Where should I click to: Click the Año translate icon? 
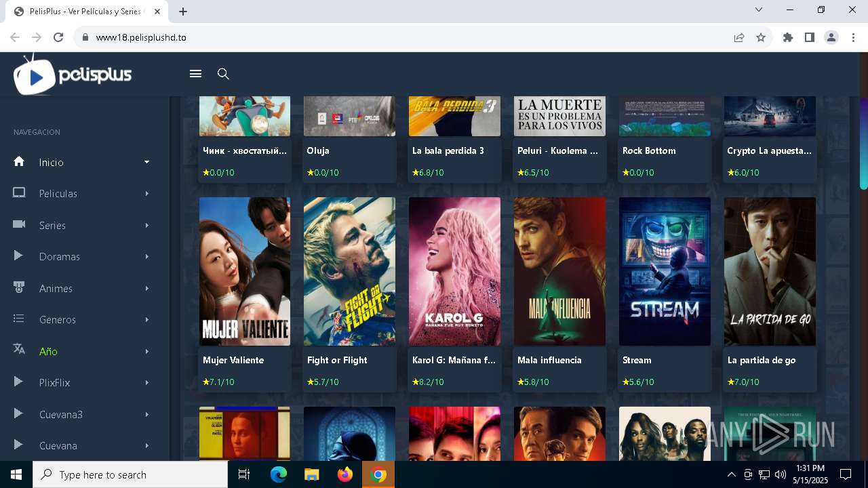pyautogui.click(x=19, y=350)
